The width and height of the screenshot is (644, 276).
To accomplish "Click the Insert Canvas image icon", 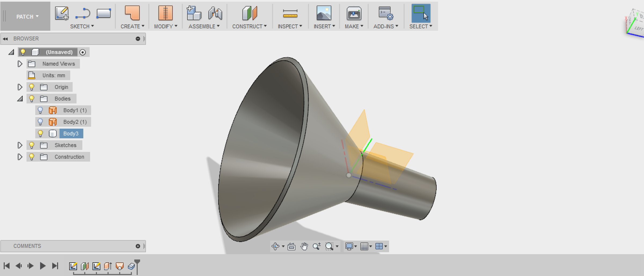I will coord(323,13).
